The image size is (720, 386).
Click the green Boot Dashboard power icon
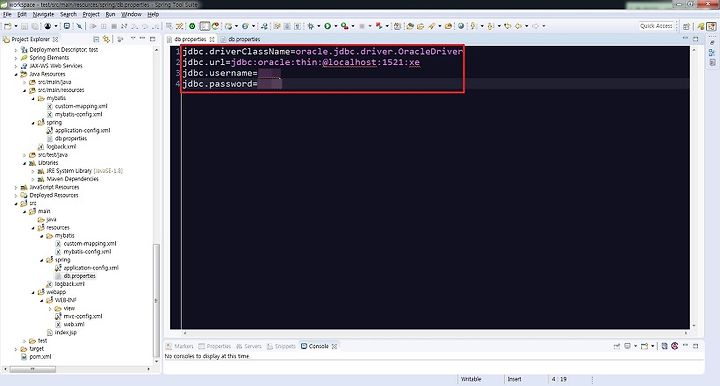[192, 26]
